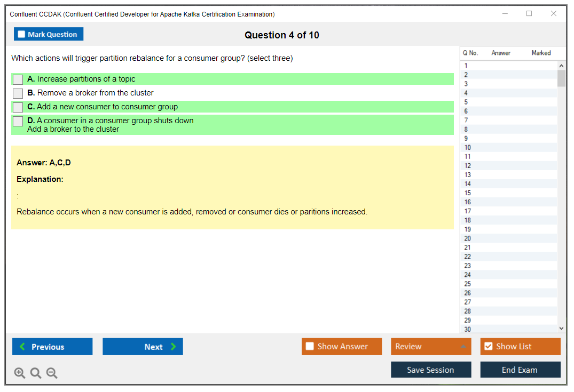Viewport: 574px width, 392px height.
Task: Uncheck the Show List checkbox
Action: coord(488,347)
